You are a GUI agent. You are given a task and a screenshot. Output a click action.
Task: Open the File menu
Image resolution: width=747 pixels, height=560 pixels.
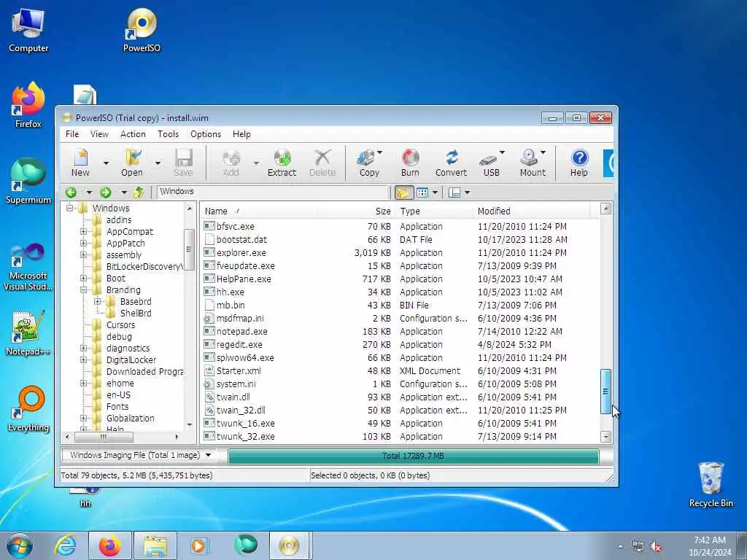click(x=72, y=134)
